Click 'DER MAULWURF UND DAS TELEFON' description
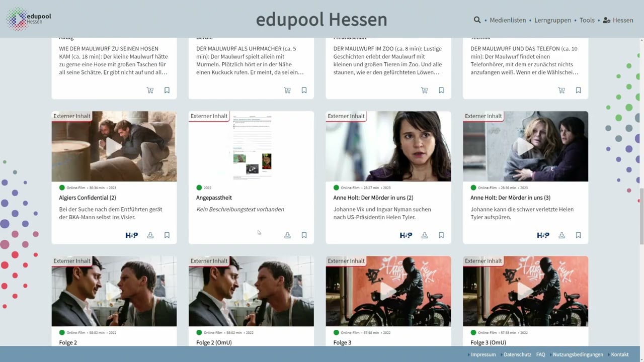 coord(525,60)
